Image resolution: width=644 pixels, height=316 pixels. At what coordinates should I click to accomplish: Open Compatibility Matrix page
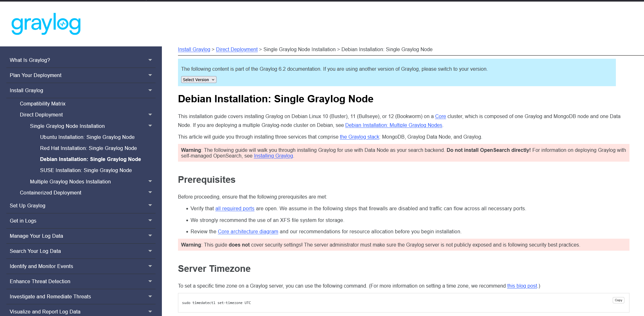click(x=43, y=104)
